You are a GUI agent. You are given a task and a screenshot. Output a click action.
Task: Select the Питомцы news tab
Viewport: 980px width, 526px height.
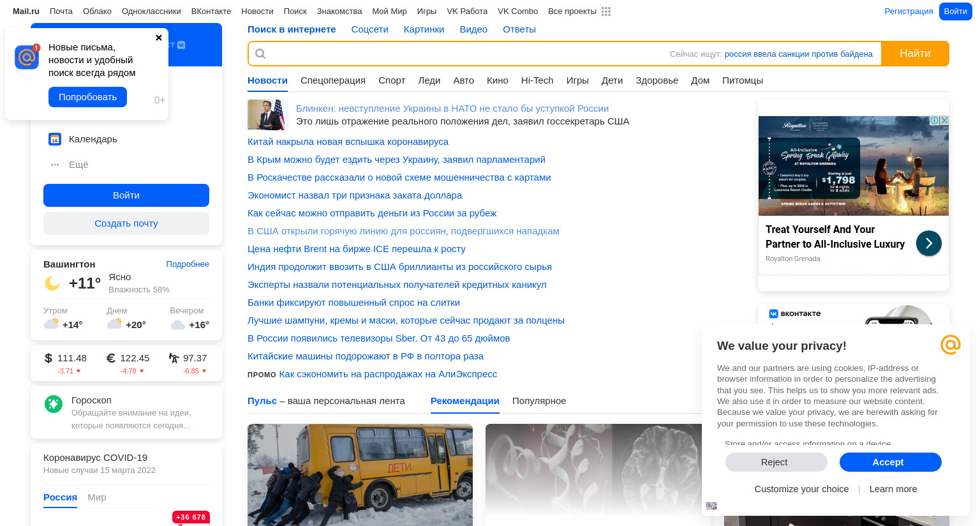(x=743, y=80)
